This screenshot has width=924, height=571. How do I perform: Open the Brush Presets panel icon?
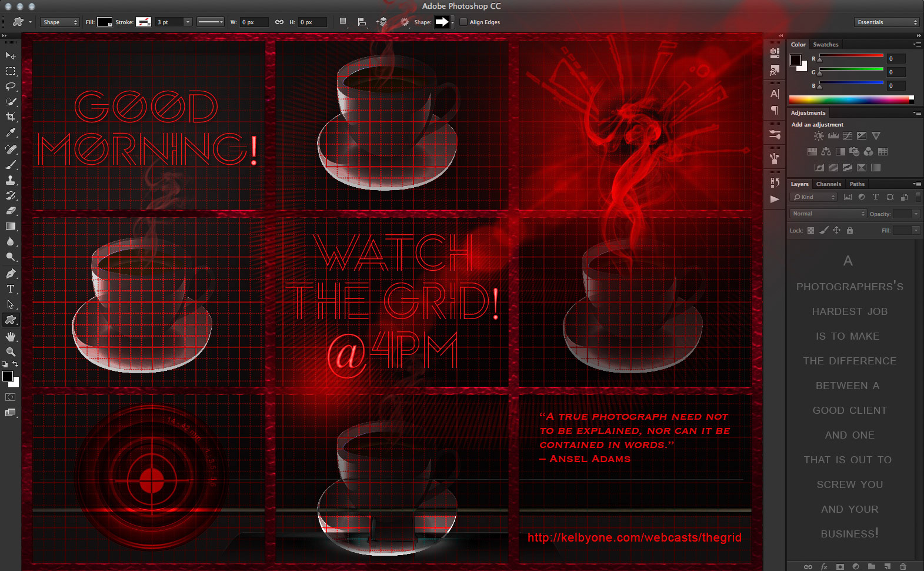pos(775,134)
